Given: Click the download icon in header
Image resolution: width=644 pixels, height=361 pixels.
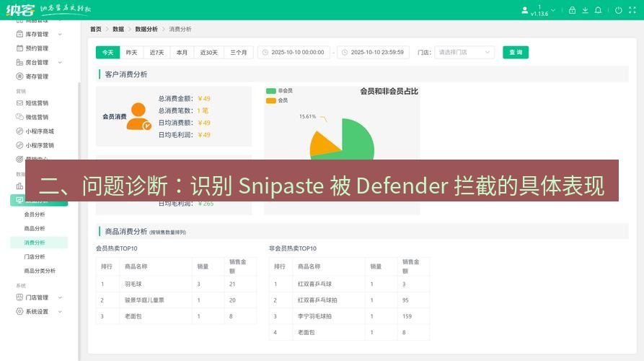Looking at the screenshot, I should (585, 10).
